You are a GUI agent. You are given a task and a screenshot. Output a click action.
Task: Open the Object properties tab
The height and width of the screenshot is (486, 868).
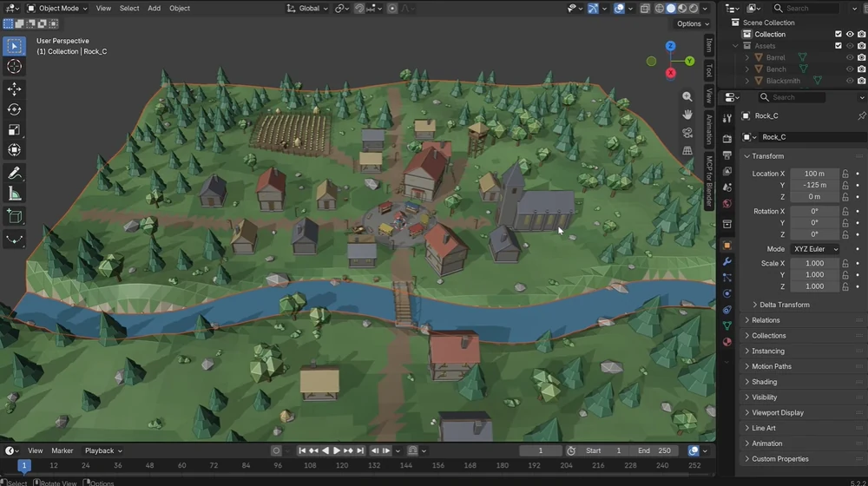point(727,246)
